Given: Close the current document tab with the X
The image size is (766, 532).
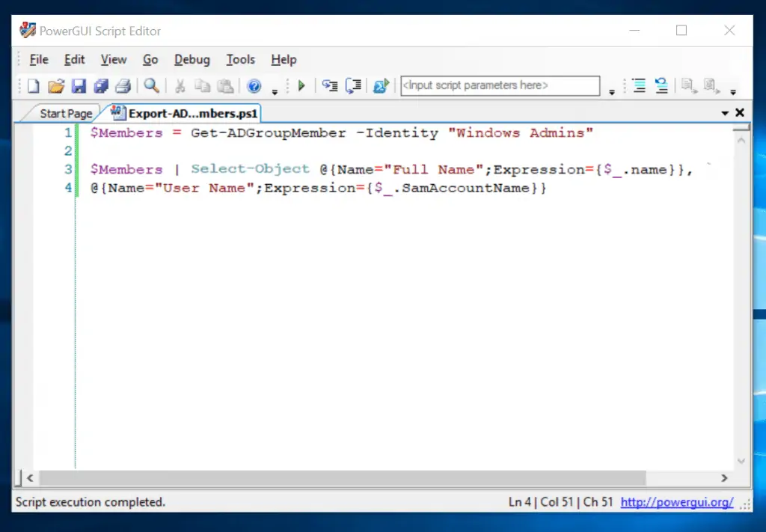Looking at the screenshot, I should click(x=740, y=113).
